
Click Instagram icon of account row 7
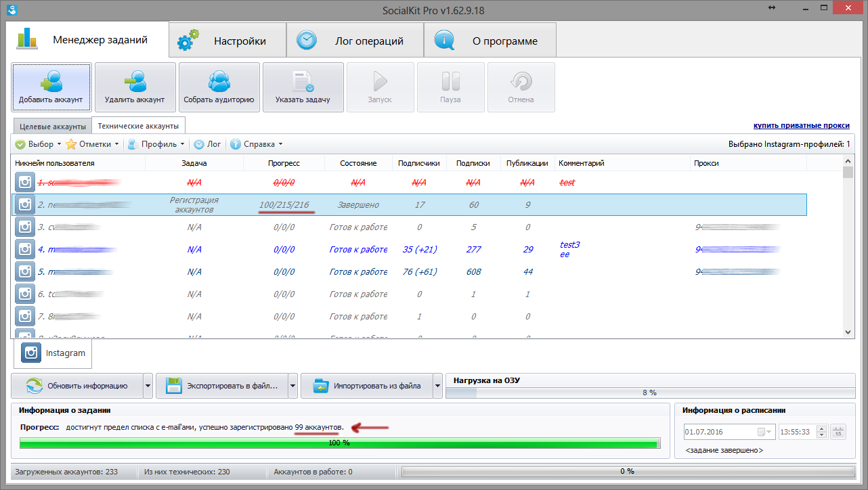tap(25, 316)
